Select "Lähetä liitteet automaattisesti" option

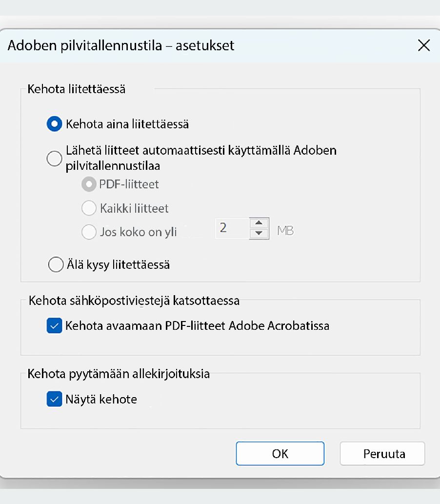54,159
